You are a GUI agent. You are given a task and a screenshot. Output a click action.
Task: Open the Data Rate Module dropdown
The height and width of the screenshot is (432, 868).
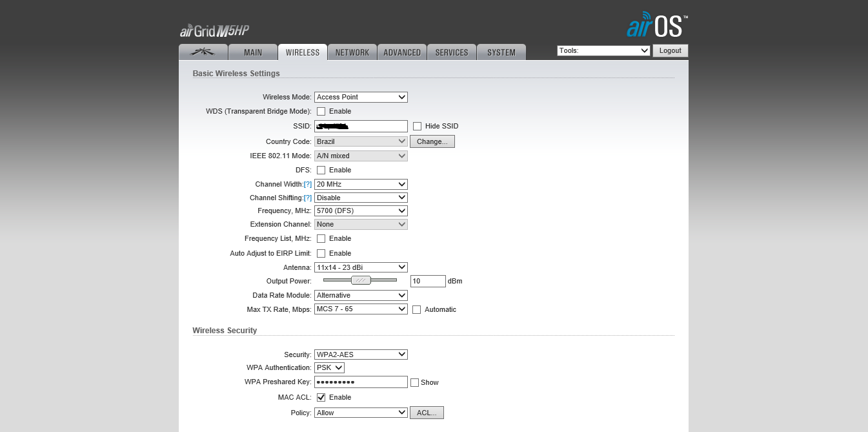[x=361, y=295]
